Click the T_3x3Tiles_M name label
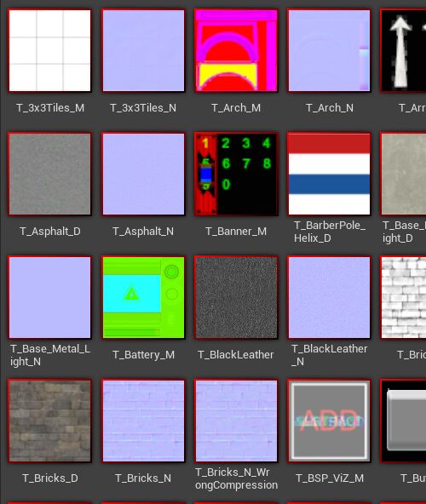Image resolution: width=426 pixels, height=504 pixels. 50,108
